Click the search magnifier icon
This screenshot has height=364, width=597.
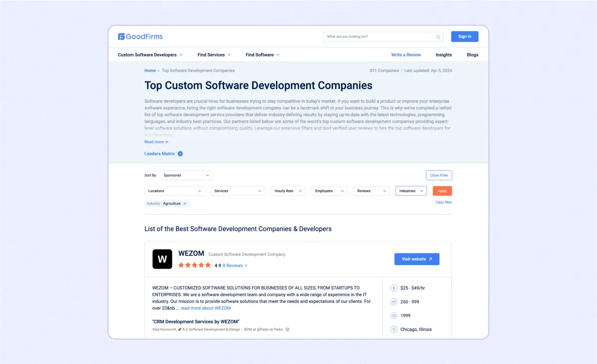click(438, 37)
